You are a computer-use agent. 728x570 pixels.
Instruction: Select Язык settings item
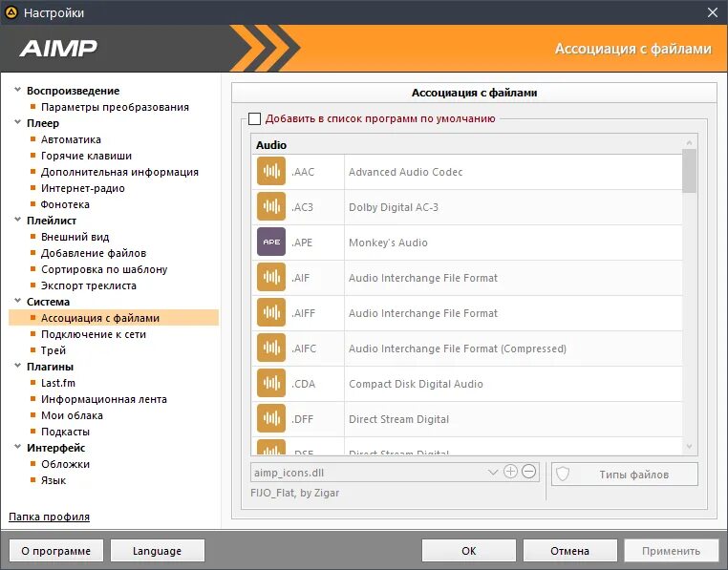[54, 480]
